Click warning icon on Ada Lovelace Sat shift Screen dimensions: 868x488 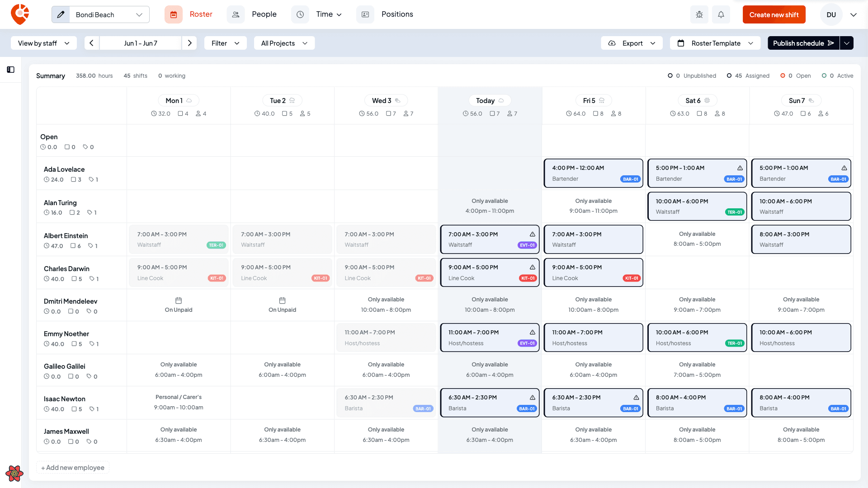[740, 168]
